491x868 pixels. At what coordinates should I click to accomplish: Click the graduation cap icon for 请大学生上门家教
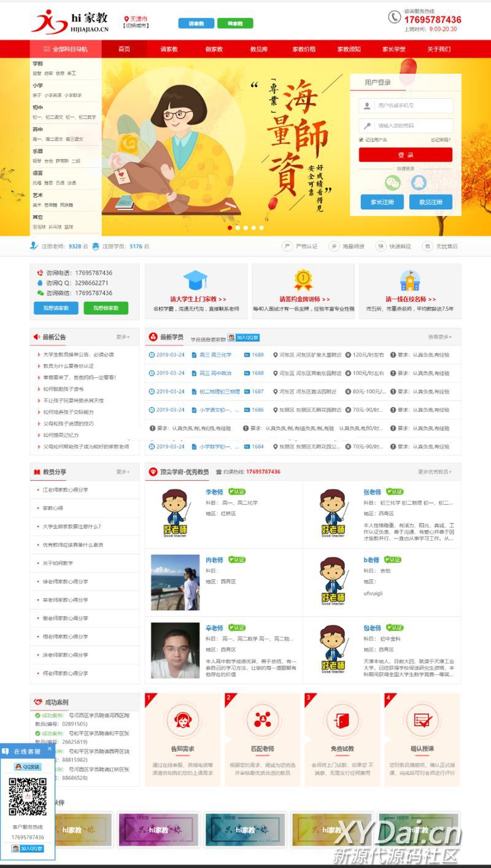pos(196,280)
